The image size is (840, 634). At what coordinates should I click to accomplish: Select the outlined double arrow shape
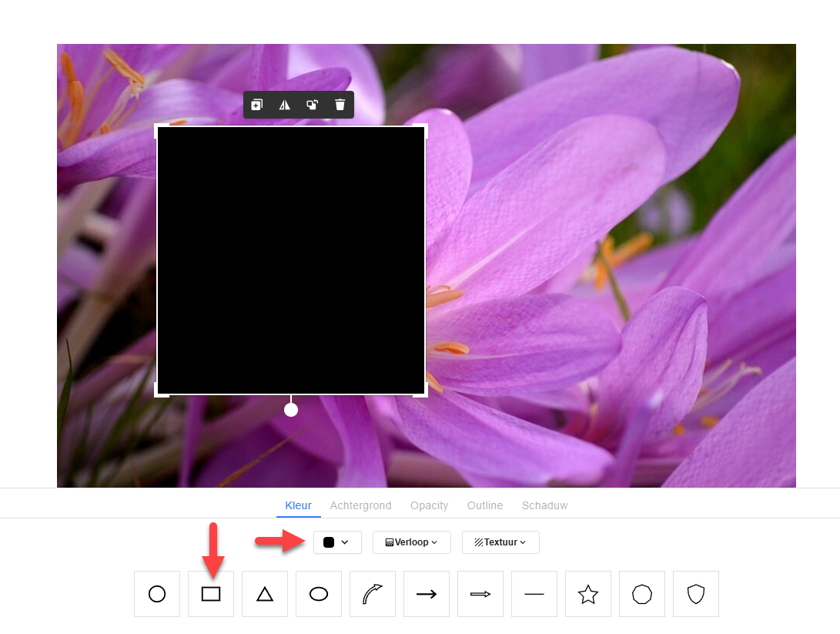coord(480,594)
